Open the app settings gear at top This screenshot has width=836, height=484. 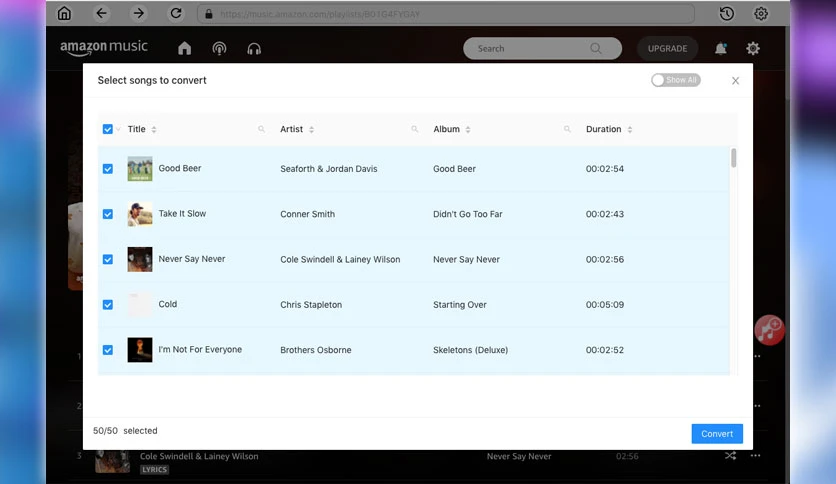coord(761,13)
